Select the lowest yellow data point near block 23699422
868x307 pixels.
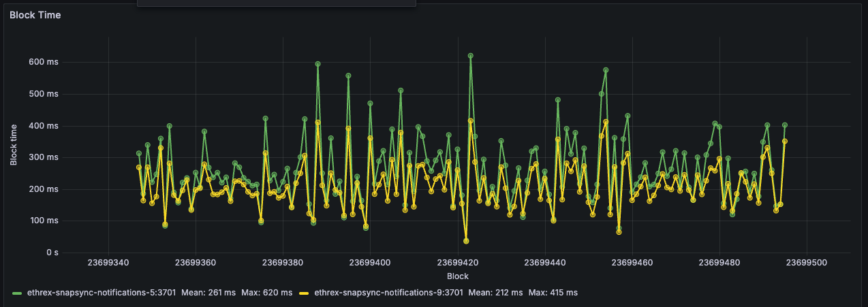466,241
